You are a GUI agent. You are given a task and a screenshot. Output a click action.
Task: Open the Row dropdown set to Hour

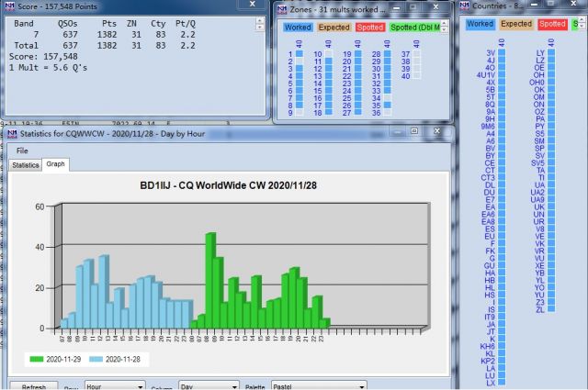click(x=115, y=386)
